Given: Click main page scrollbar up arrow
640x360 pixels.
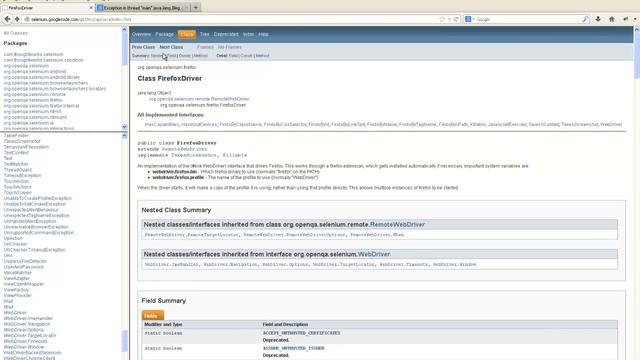Looking at the screenshot, I should tap(636, 30).
